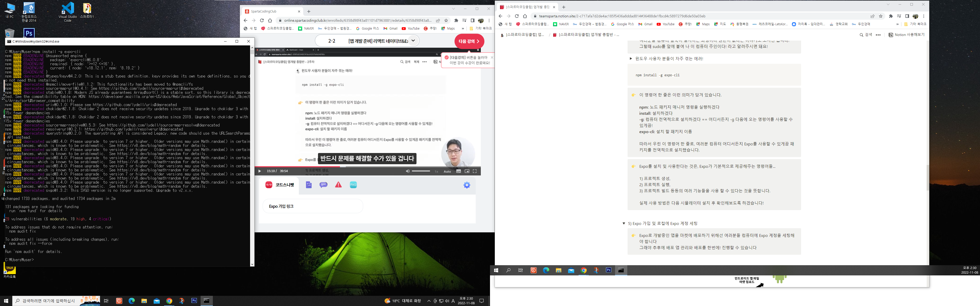
Task: Open 동행복권 bookmark in Notion window
Action: 739,24
